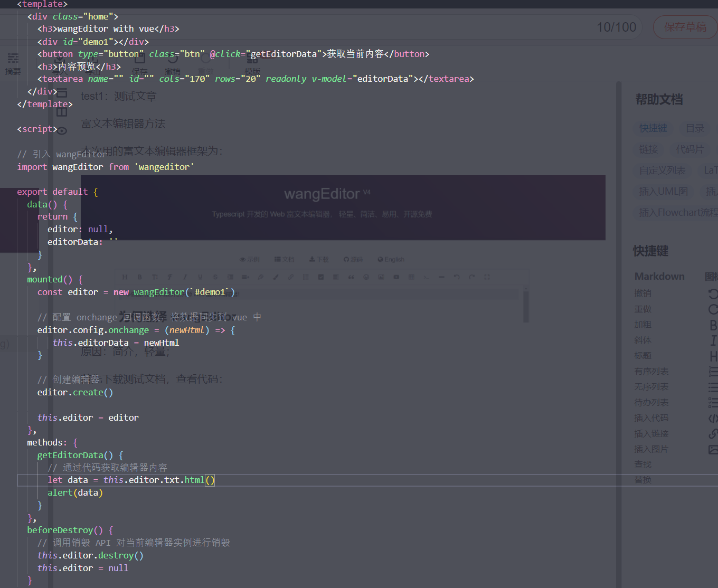Click the 保存草稿 save draft button
Screen dimensions: 718x588
tap(685, 27)
